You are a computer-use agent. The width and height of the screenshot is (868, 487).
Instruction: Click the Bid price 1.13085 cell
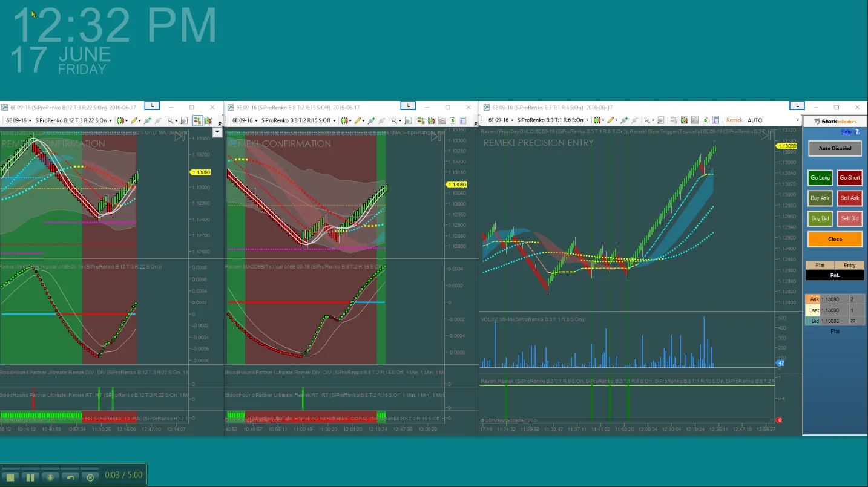click(835, 321)
